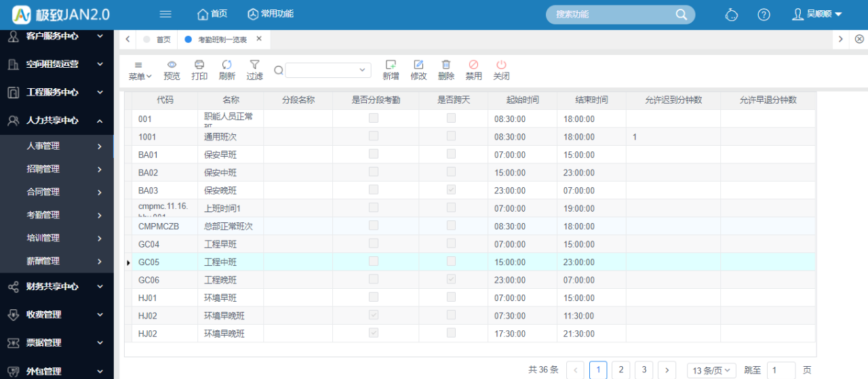
Task: Go to page 3
Action: pyautogui.click(x=644, y=370)
